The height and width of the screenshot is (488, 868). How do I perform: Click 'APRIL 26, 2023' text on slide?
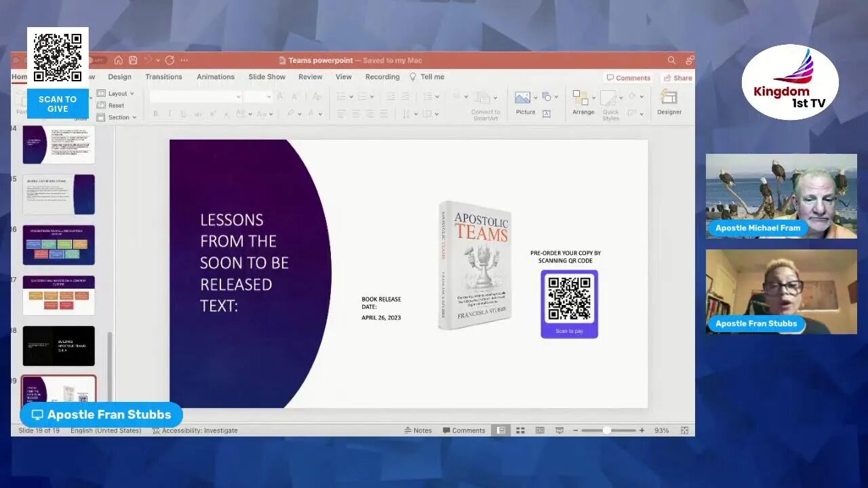coord(381,317)
